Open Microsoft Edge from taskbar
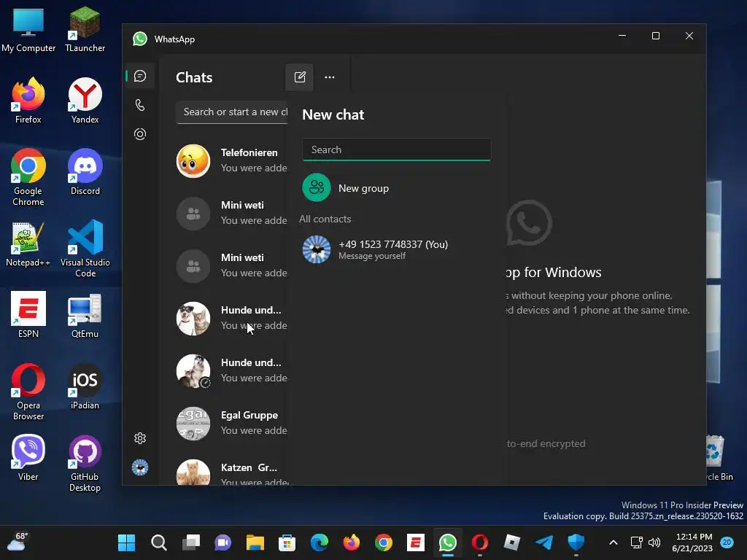Screen dimensions: 747x560 (x=320, y=542)
